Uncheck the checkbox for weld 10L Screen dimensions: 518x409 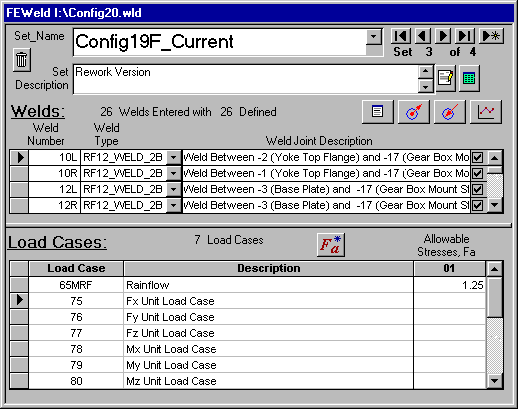(x=478, y=157)
